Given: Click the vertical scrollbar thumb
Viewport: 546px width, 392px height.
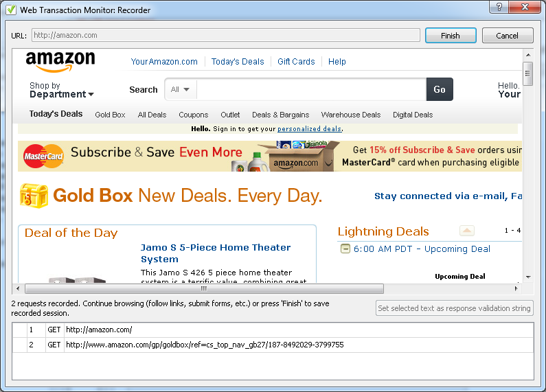Looking at the screenshot, I should click(528, 73).
